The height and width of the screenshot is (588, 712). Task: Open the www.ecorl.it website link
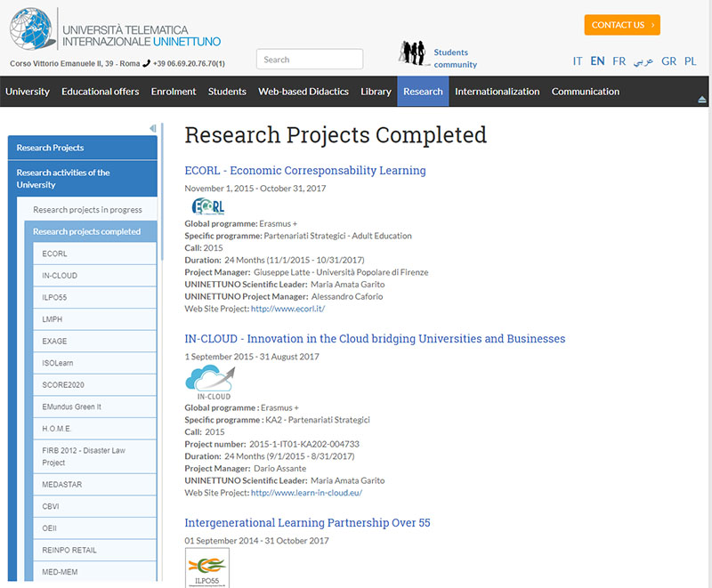point(287,309)
